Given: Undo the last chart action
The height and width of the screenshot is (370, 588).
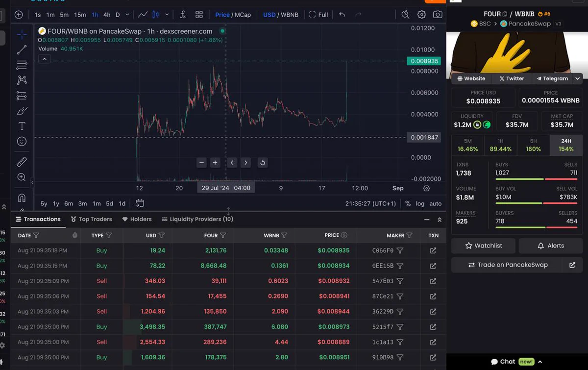Looking at the screenshot, I should coord(342,15).
